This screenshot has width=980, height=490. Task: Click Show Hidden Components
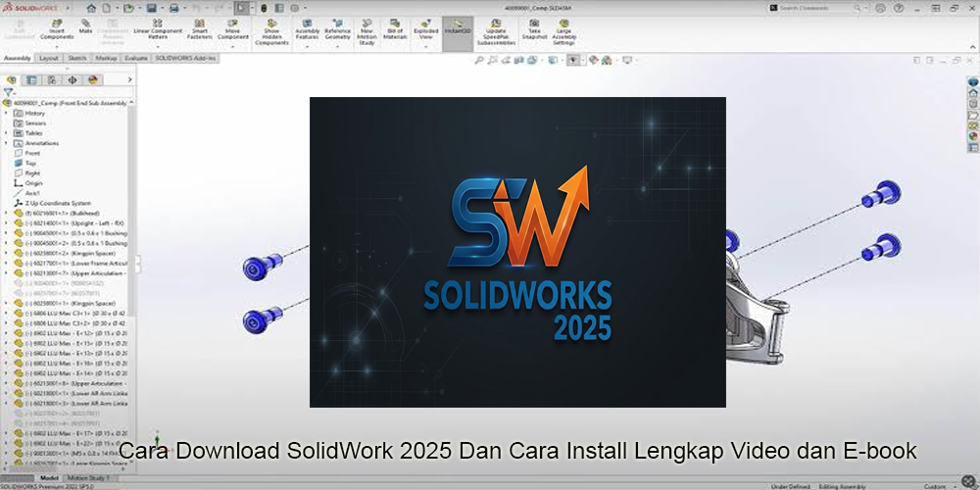pos(271,32)
